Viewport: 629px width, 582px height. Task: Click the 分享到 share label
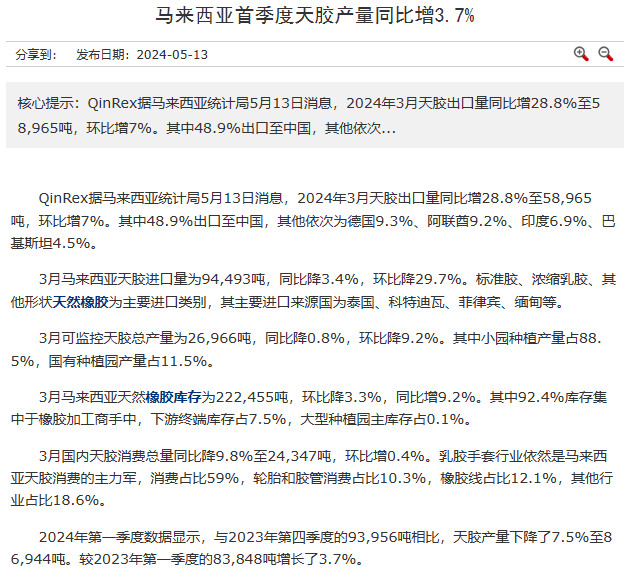coord(38,55)
